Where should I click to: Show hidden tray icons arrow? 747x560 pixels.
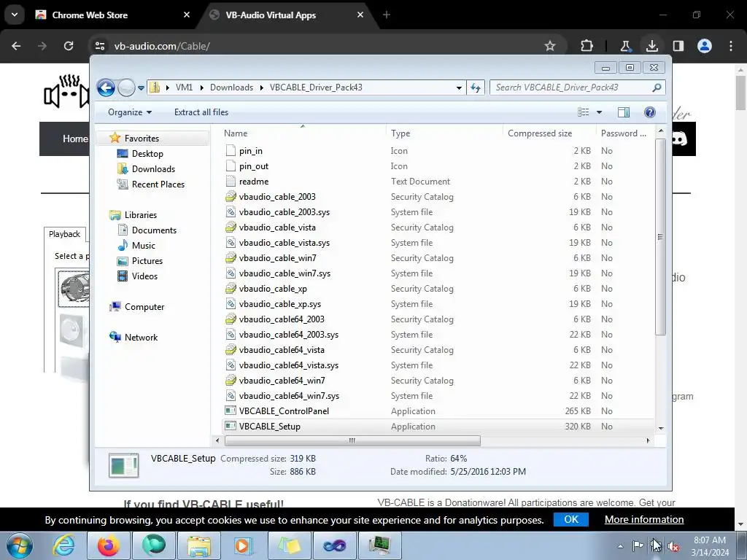pos(620,546)
